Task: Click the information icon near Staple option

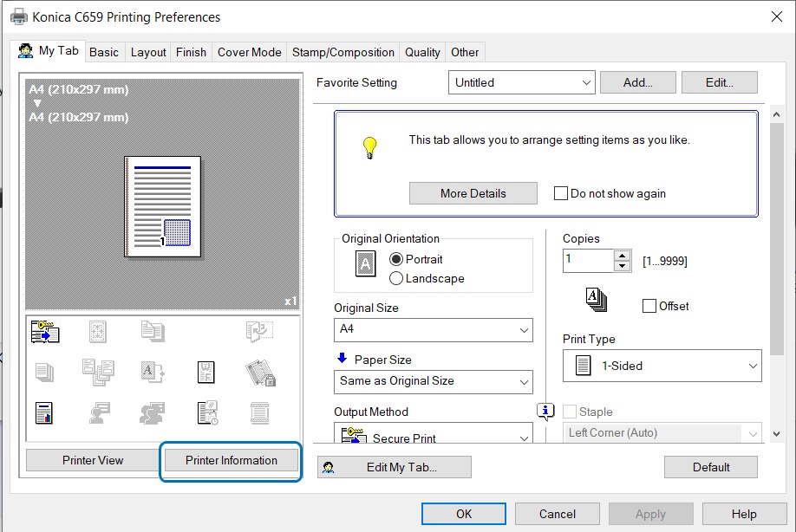Action: pyautogui.click(x=545, y=412)
